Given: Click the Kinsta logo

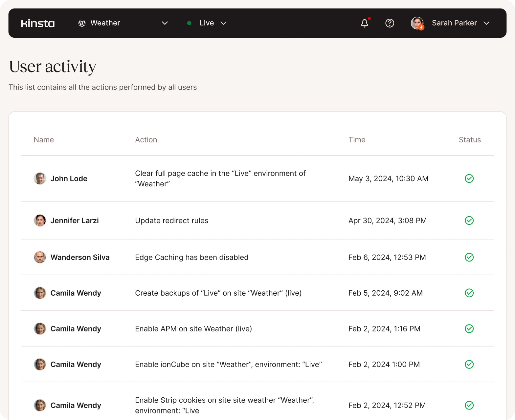Looking at the screenshot, I should [38, 23].
